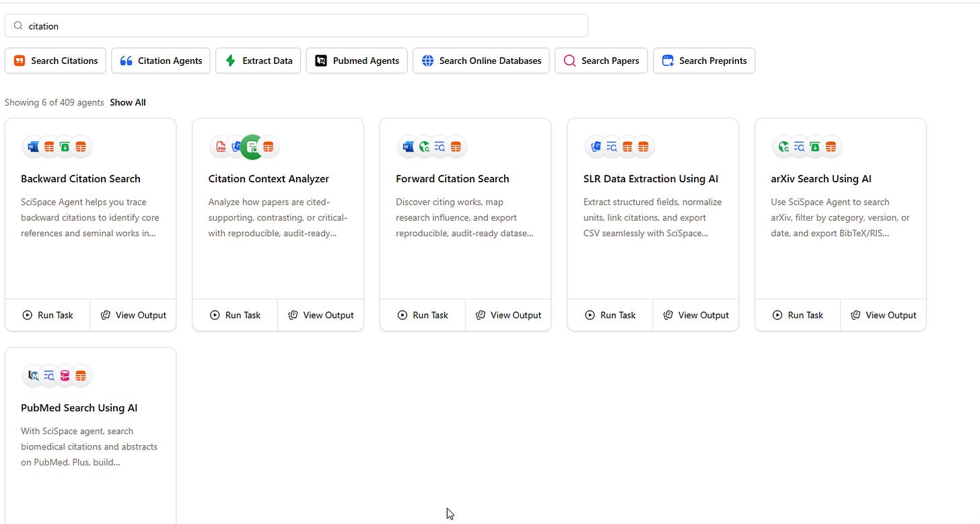Run Task for arXiv Search Using AI

[x=798, y=315]
